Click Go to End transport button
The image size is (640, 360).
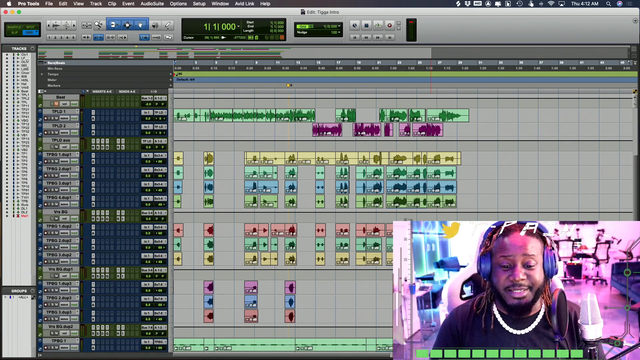[x=390, y=37]
